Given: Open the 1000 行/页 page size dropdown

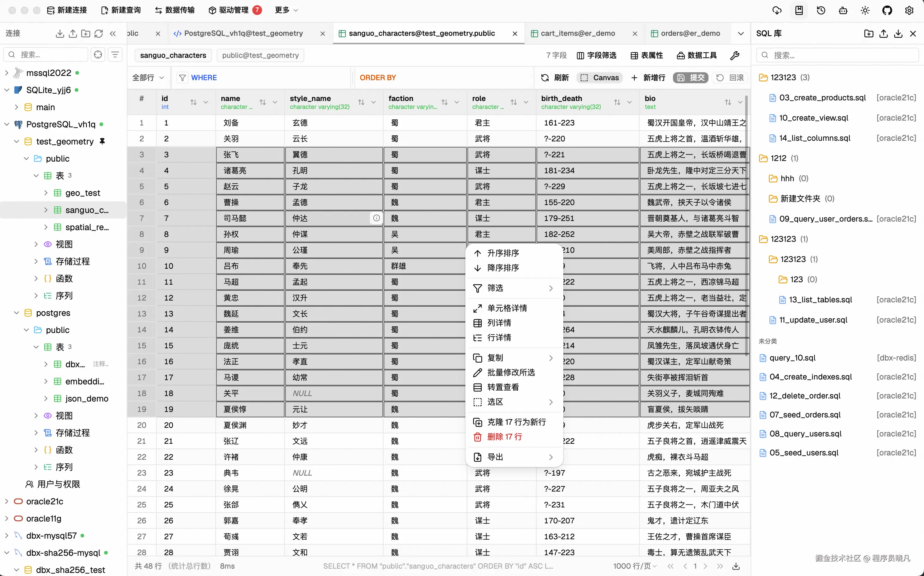Looking at the screenshot, I should coord(635,566).
